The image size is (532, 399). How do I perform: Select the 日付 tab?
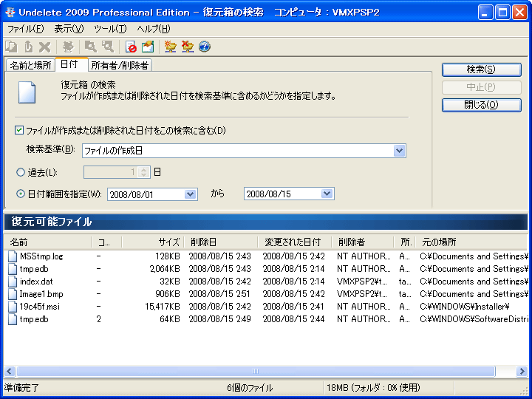point(71,64)
